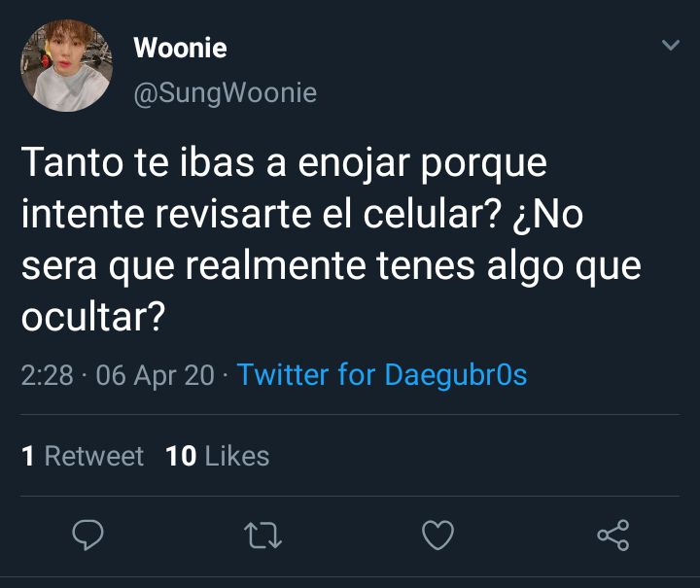Expand the tweet options chevron
700x588 pixels.
tap(671, 45)
